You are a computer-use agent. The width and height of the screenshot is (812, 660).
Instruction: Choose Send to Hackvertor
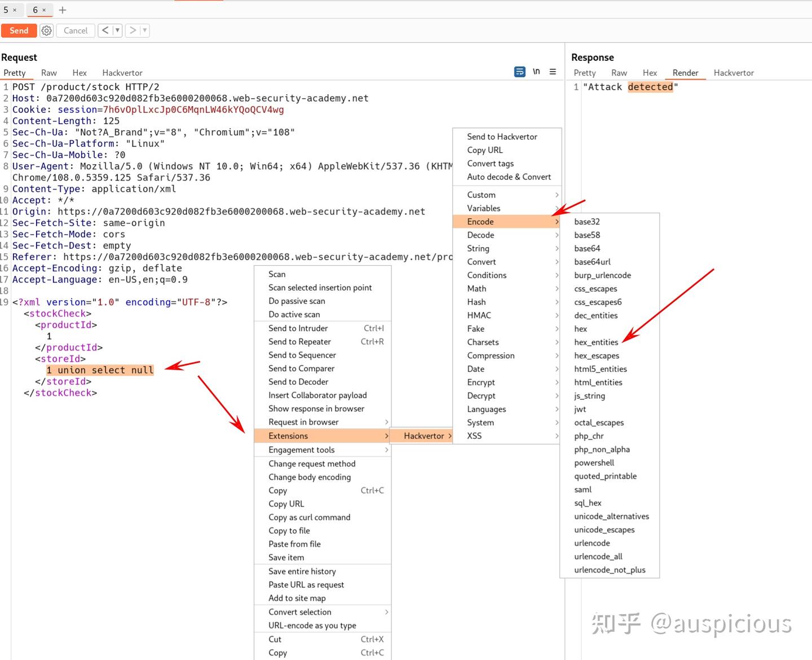tap(502, 136)
